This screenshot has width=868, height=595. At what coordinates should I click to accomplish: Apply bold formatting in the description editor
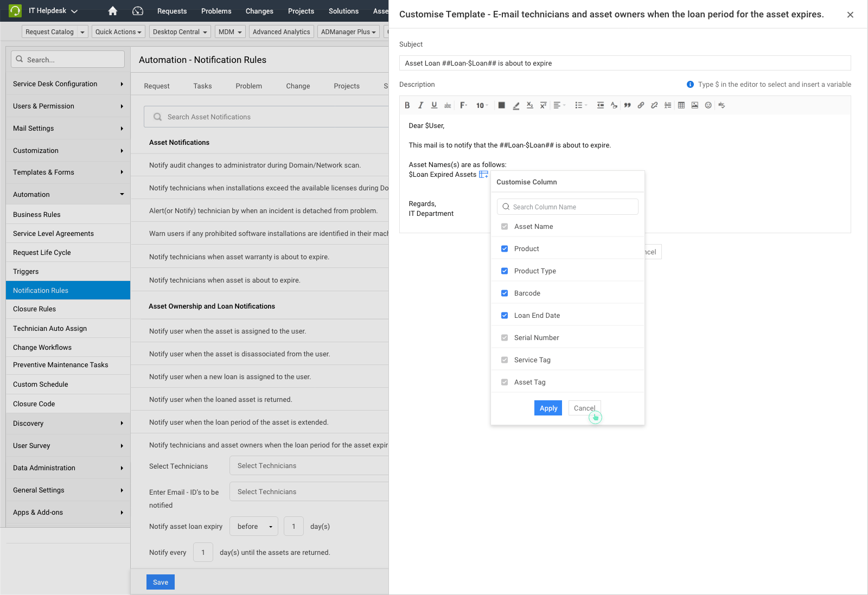pos(407,105)
